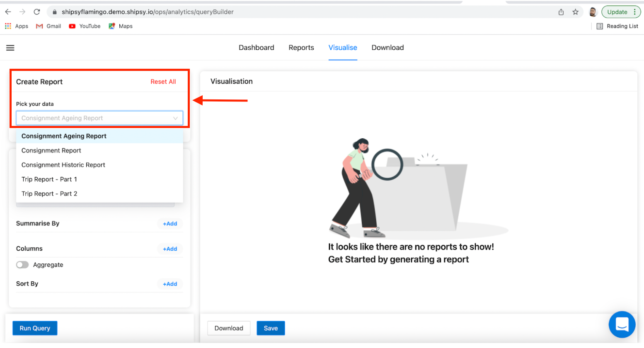Click the Save button
Screen dimensions: 644x348
click(x=271, y=328)
